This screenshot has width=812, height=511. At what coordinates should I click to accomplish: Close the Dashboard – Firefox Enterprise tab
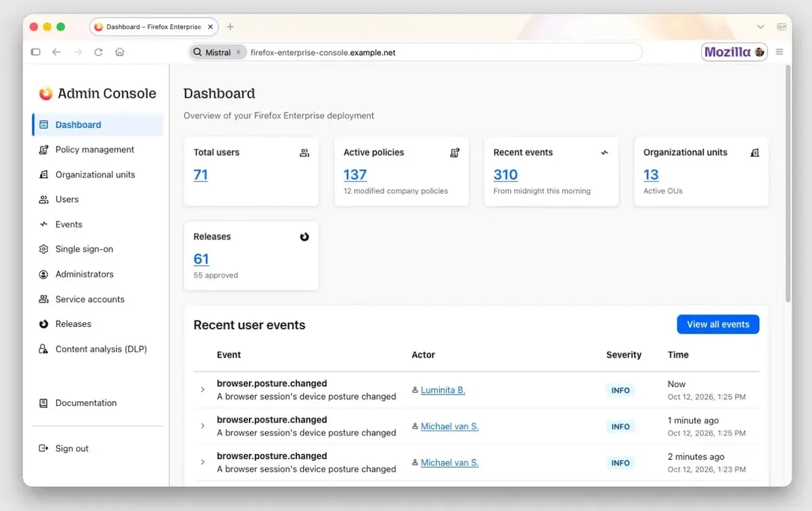coord(210,27)
